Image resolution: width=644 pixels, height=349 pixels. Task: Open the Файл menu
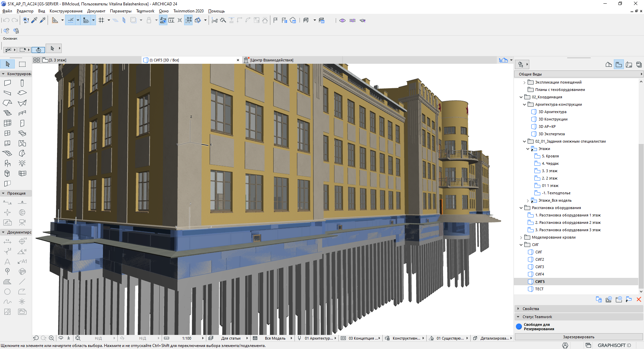(x=7, y=11)
